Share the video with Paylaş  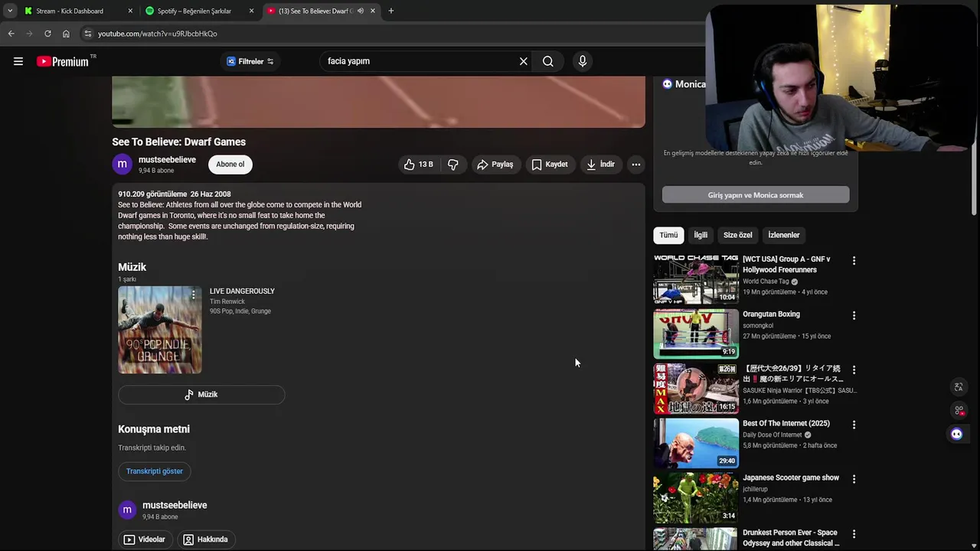point(495,165)
